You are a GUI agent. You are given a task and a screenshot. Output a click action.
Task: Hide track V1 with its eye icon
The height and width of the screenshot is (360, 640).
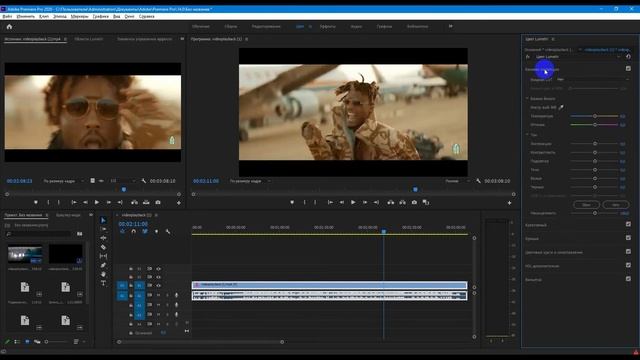[158, 286]
